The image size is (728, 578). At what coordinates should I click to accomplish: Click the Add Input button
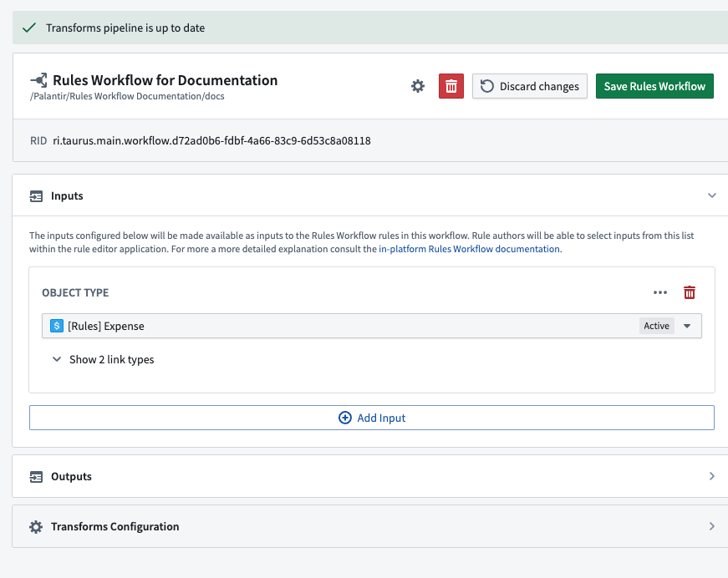372,418
